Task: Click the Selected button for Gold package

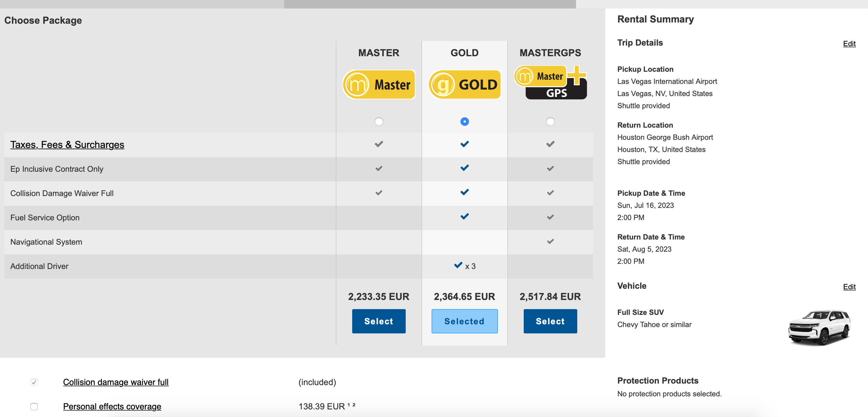Action: (x=464, y=321)
